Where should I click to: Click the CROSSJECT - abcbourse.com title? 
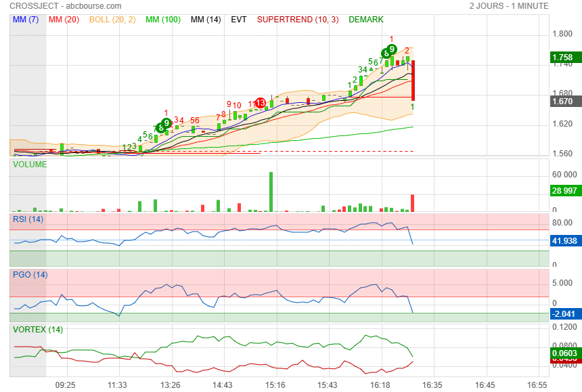click(66, 6)
